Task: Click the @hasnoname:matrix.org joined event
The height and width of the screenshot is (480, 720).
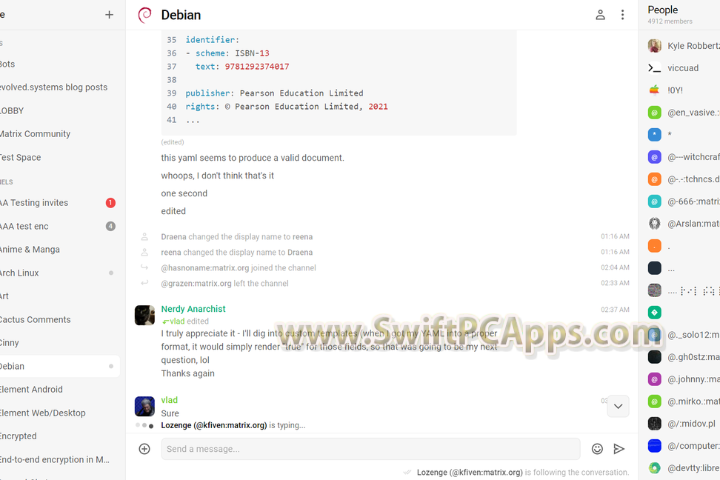Action: click(x=238, y=268)
